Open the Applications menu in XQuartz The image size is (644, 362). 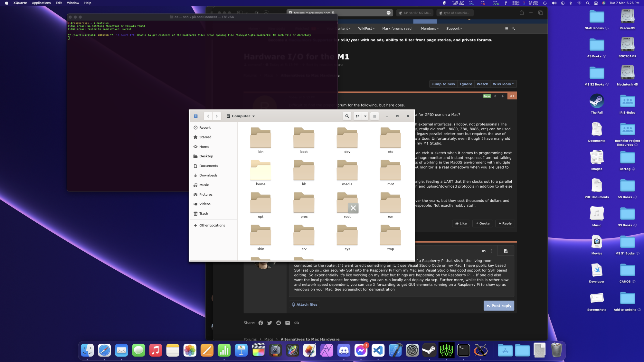[x=41, y=3]
